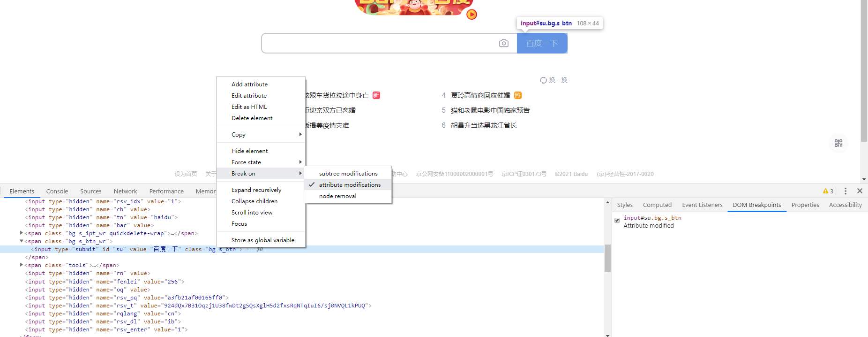This screenshot has height=337, width=868.
Task: Open the Accessibility pane tab
Action: point(846,205)
